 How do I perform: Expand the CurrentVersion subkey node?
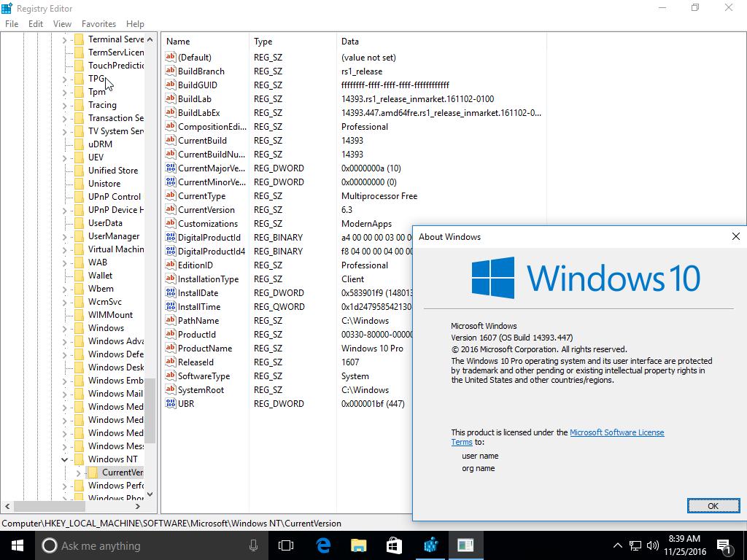(x=79, y=472)
